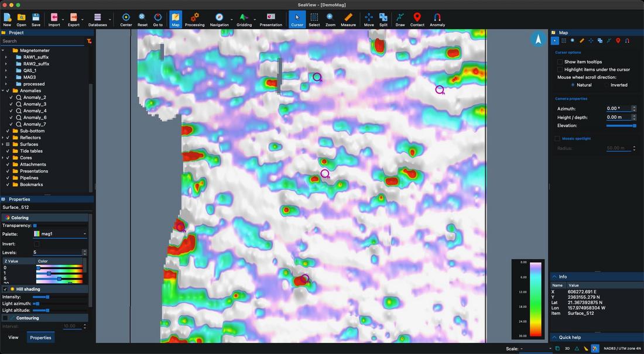This screenshot has height=354, width=644.
Task: Expand the processed folder
Action: pos(6,84)
